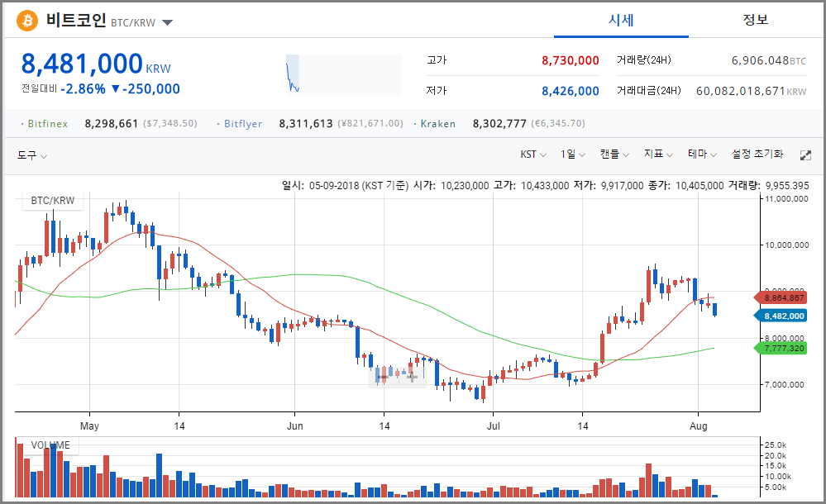Expand the KST timezone dropdown

point(532,155)
